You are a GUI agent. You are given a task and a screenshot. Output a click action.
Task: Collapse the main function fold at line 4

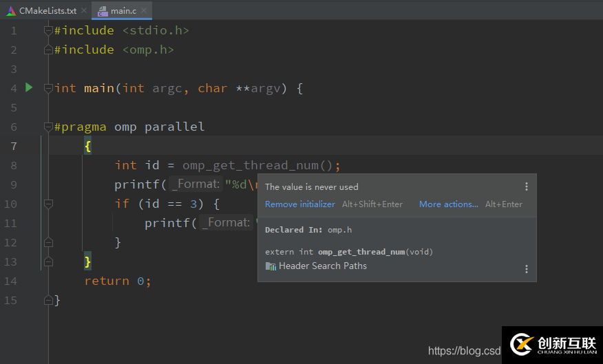click(48, 88)
